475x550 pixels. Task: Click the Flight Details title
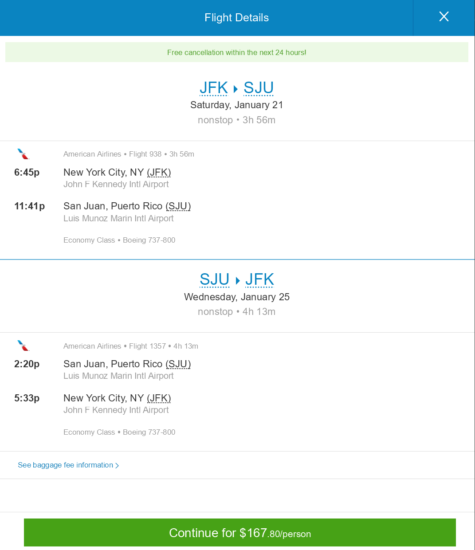coord(236,18)
